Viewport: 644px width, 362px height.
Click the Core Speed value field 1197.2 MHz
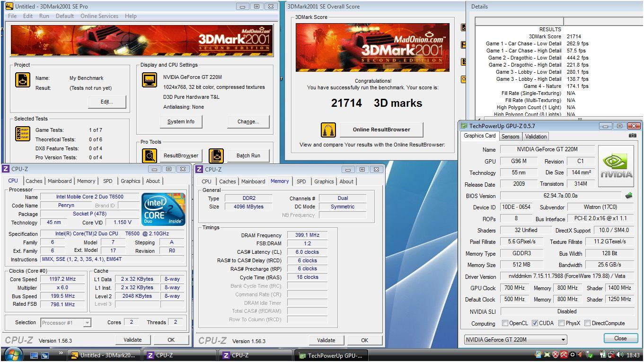pyautogui.click(x=62, y=279)
